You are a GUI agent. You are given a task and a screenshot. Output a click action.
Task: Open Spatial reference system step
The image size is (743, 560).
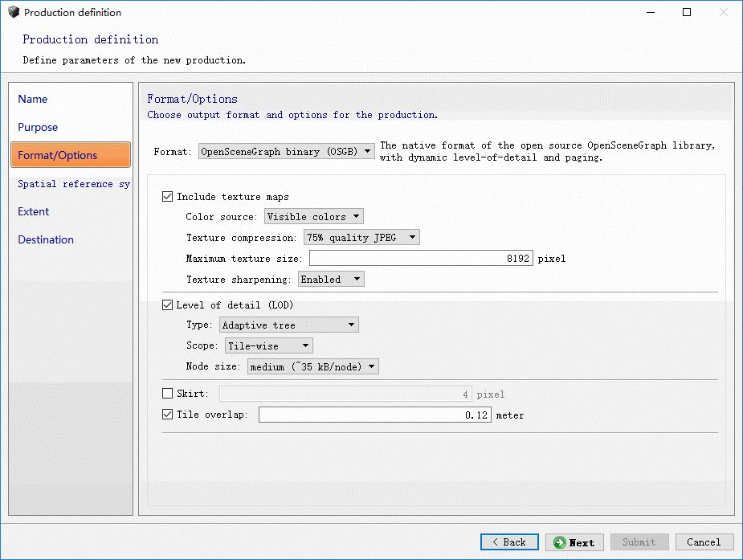(x=73, y=183)
